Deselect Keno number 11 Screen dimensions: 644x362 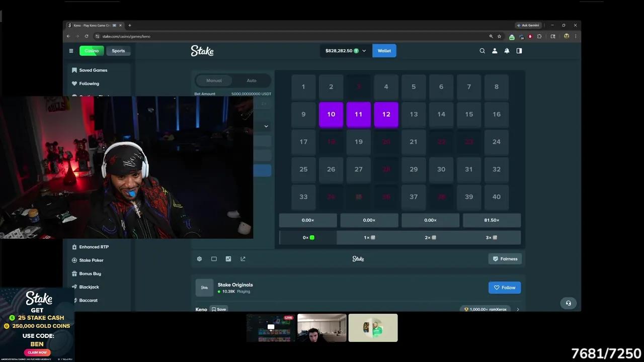coord(359,114)
